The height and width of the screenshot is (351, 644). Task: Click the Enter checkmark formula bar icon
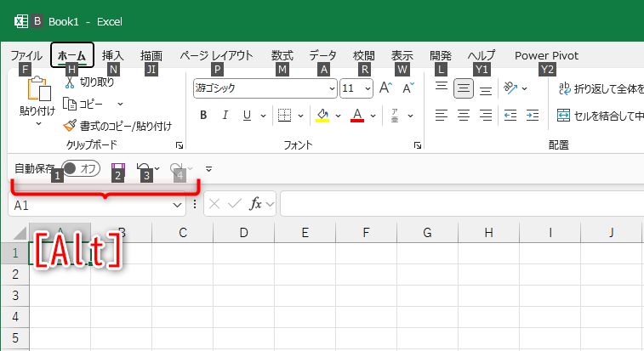coord(235,203)
